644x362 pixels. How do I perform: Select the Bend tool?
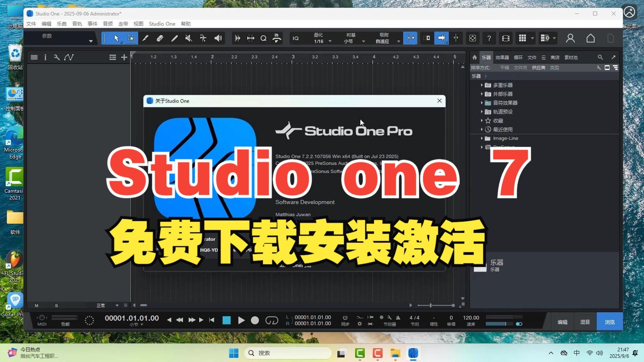203,38
